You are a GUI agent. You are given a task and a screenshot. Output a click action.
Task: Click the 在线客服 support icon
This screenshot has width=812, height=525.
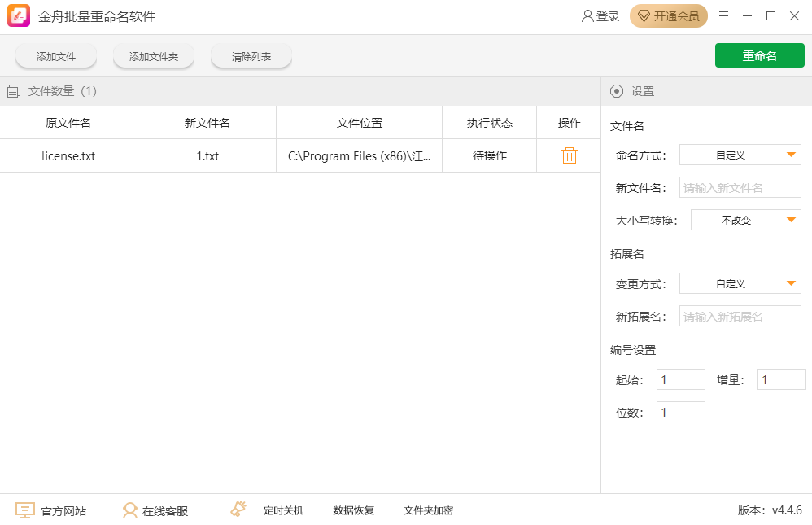pos(129,510)
